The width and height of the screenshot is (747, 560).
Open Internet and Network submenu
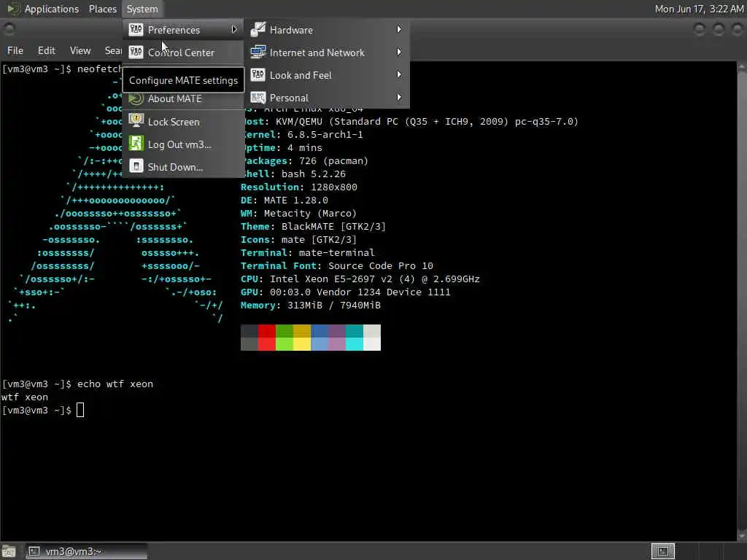click(x=328, y=52)
